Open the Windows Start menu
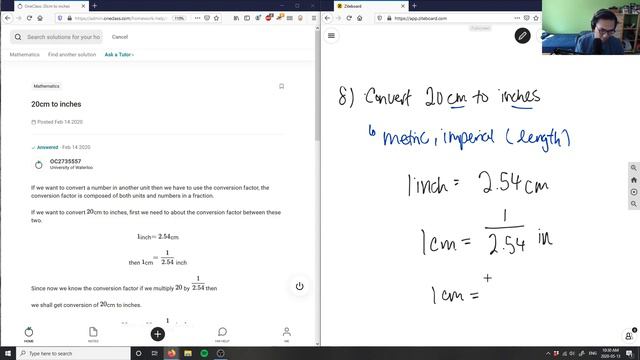 click(x=8, y=353)
